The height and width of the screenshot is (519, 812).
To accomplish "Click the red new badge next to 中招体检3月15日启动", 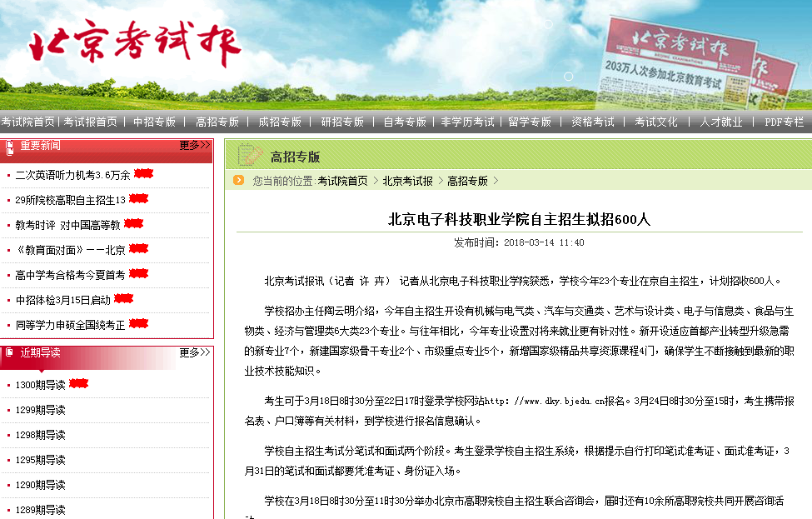I will click(x=124, y=299).
